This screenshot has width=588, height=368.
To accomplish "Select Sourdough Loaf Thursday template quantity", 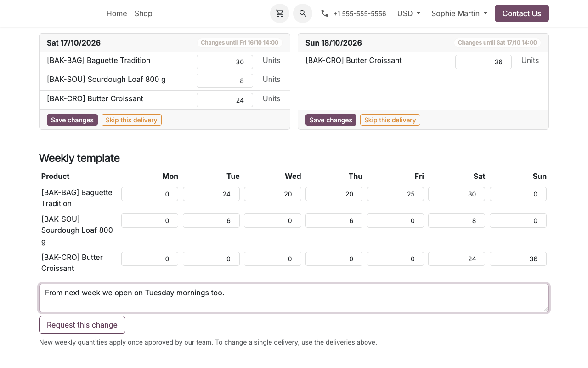I will tap(334, 221).
